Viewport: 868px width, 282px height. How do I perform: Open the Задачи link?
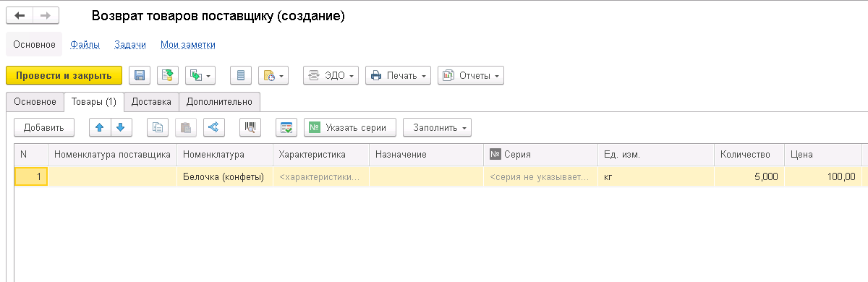coord(130,45)
